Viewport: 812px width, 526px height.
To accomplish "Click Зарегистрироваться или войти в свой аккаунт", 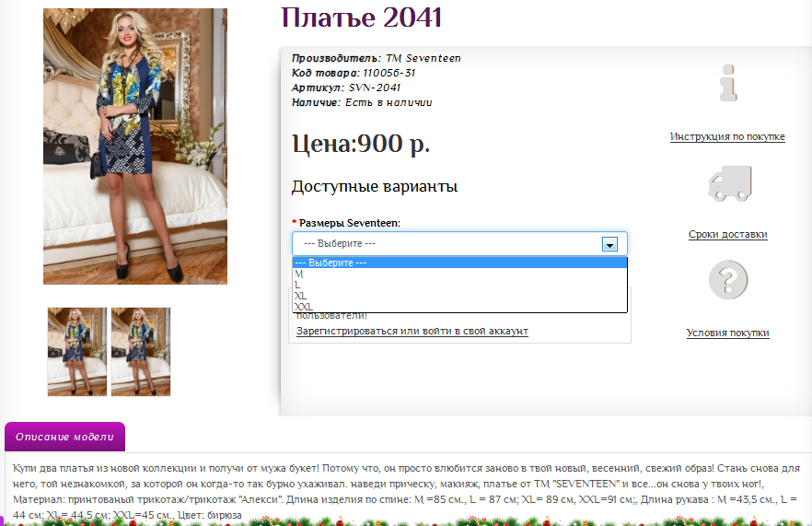I will pos(412,331).
